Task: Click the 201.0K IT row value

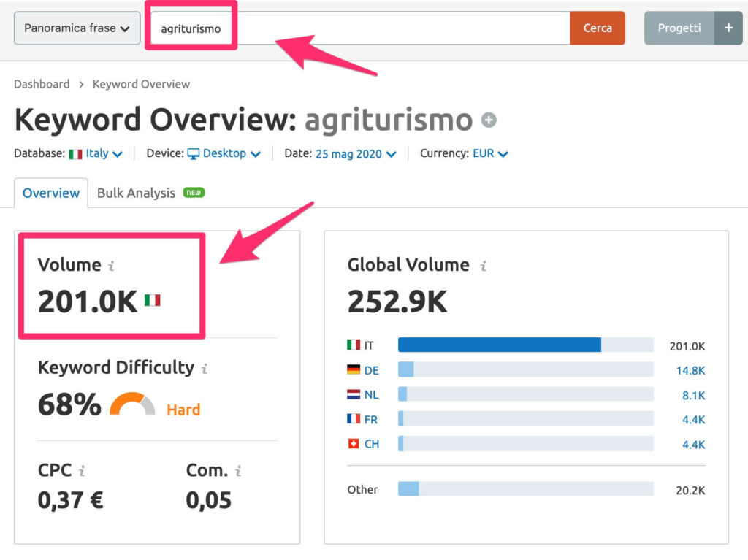Action: [x=687, y=346]
